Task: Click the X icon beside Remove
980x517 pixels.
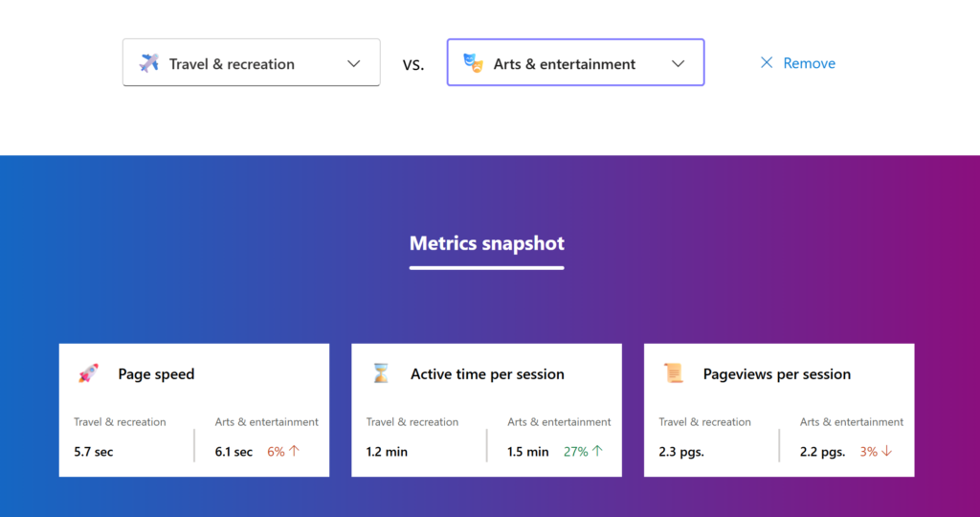Action: tap(767, 63)
